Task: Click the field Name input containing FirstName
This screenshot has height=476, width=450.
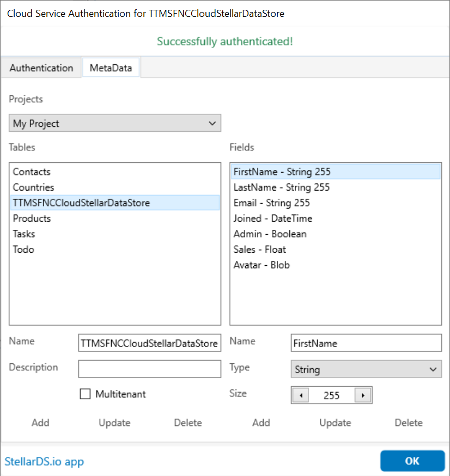Action: 366,343
